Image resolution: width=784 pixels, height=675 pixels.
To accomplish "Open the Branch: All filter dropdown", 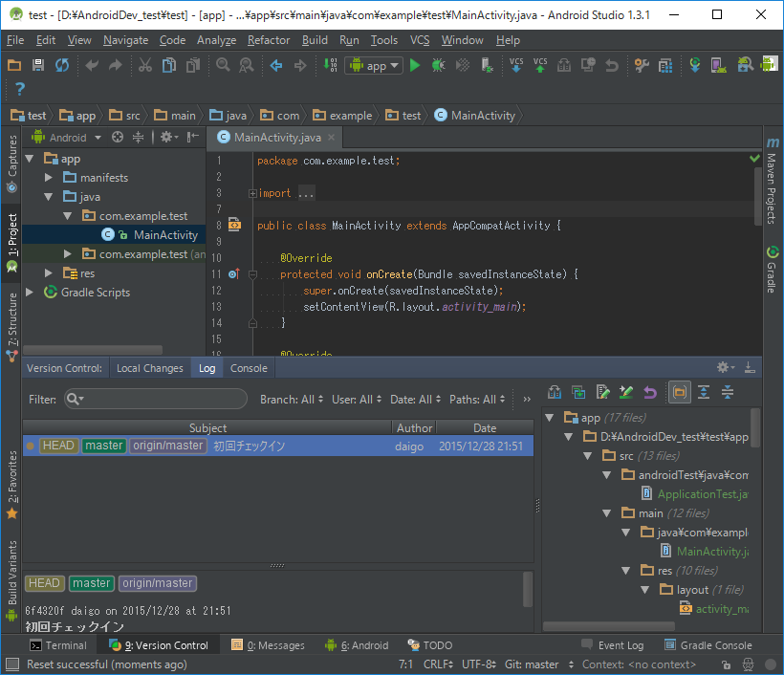I will (292, 400).
